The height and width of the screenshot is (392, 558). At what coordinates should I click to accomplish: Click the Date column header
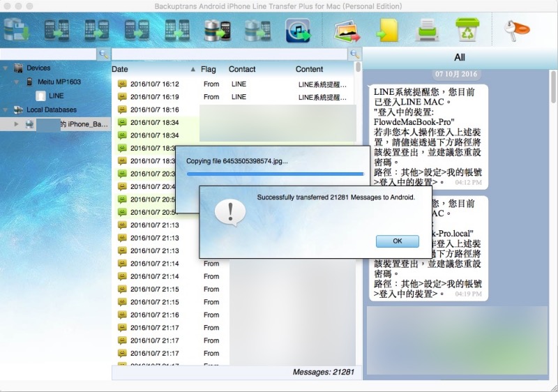(x=120, y=69)
